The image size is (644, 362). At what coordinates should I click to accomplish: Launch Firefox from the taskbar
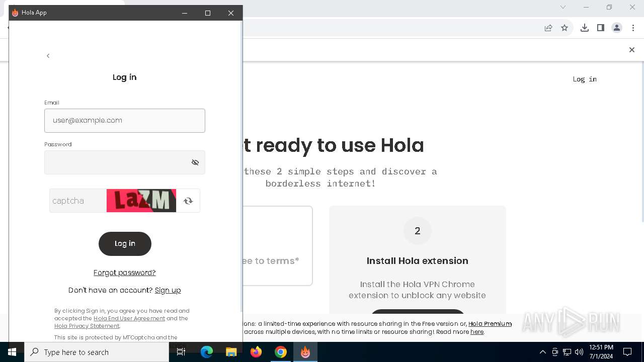[x=256, y=352]
